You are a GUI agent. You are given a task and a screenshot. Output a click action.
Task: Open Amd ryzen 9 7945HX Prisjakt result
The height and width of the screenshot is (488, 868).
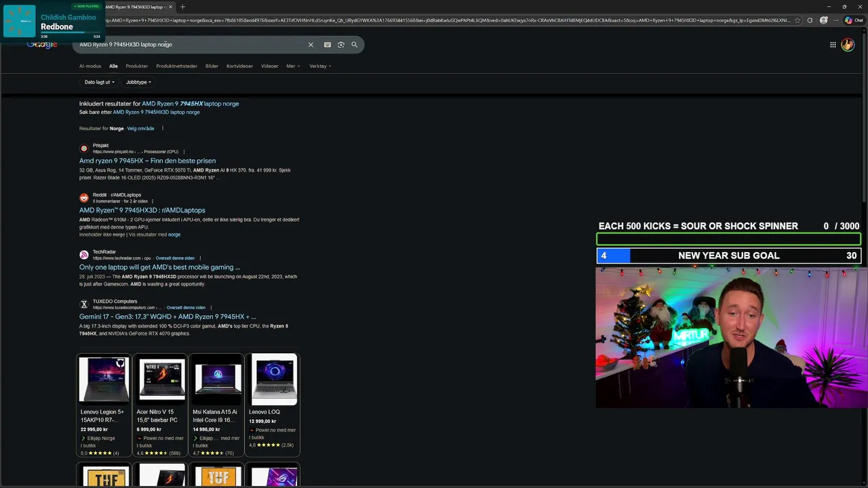[x=147, y=161]
